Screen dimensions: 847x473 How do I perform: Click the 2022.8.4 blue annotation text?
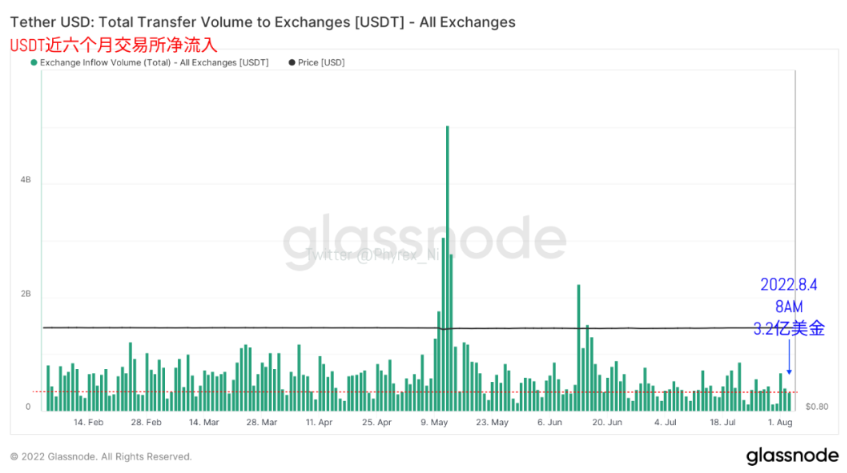789,285
